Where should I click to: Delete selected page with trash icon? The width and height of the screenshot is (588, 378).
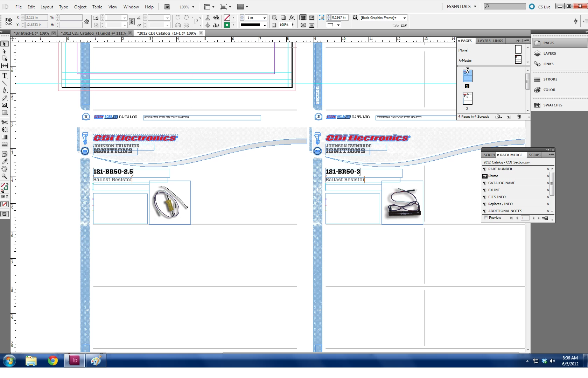click(519, 117)
